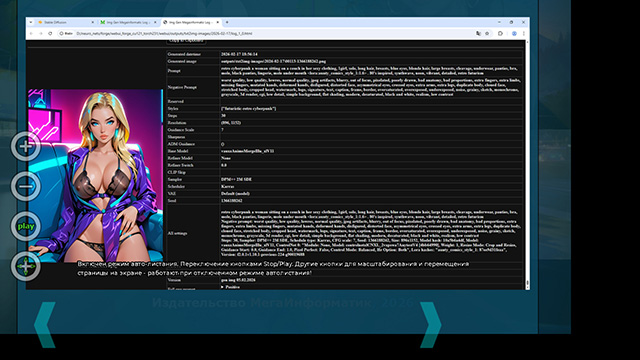Click the Copy to Clipboard button
This screenshot has width=640, height=360.
click(186, 41)
